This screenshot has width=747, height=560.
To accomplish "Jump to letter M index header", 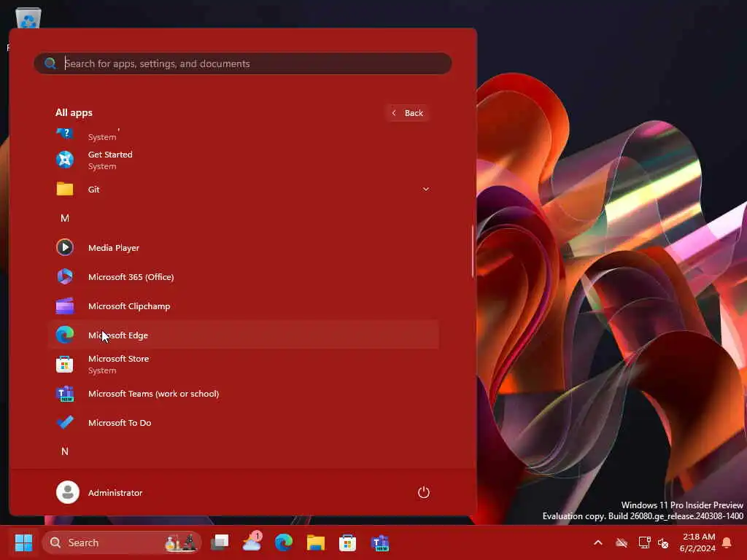I will pos(65,218).
